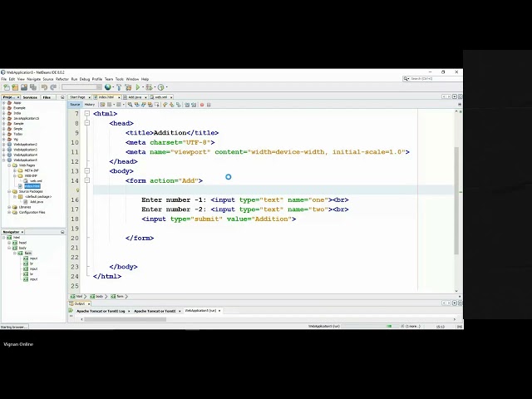The image size is (532, 399).
Task: Click the green re-run icon in Output panel
Action: (71, 310)
